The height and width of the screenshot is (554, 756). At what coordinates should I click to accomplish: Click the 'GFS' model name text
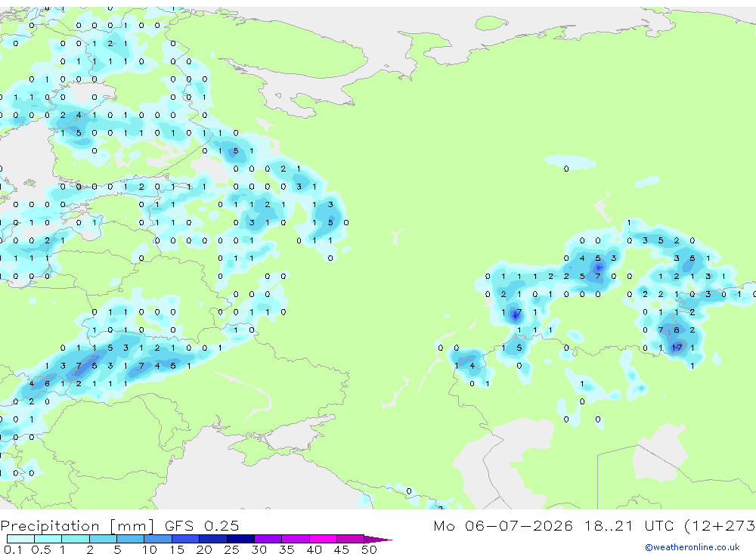tap(179, 526)
